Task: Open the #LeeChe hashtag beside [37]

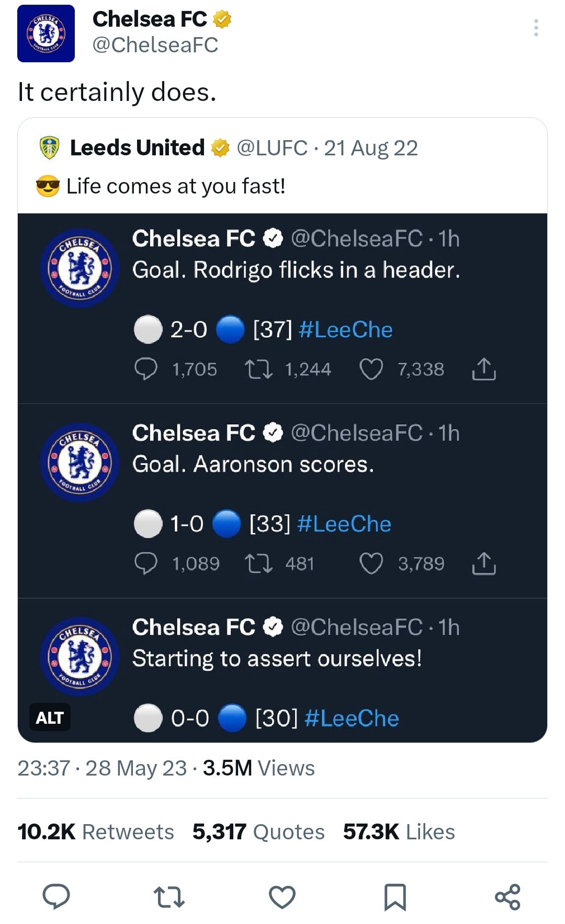Action: tap(346, 329)
